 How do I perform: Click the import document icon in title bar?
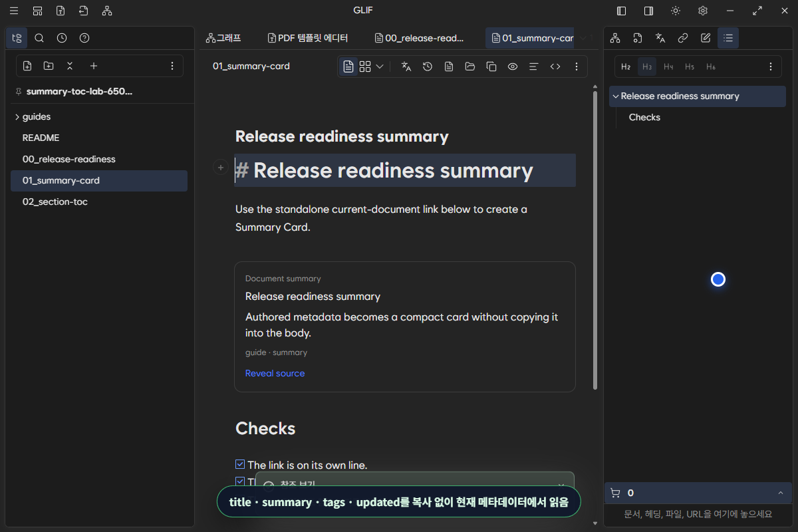[x=83, y=11]
